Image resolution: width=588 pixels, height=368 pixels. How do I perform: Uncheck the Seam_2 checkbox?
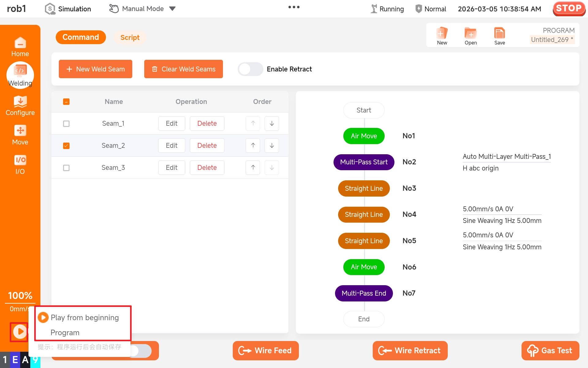pyautogui.click(x=66, y=146)
